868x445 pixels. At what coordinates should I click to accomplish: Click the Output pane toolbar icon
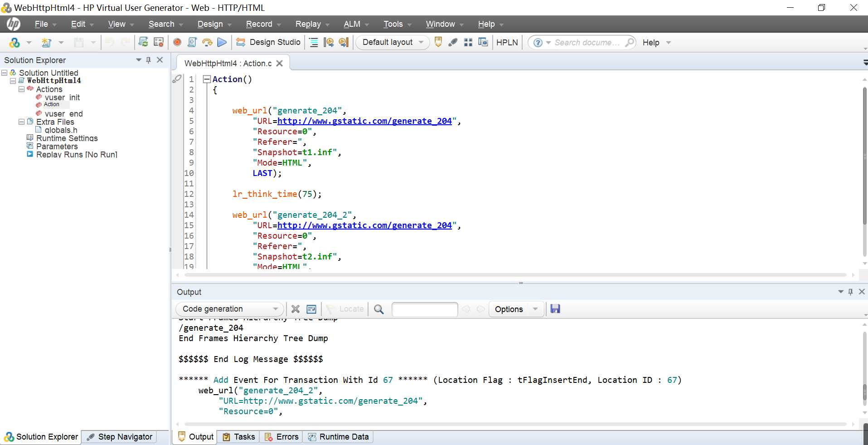[438, 42]
